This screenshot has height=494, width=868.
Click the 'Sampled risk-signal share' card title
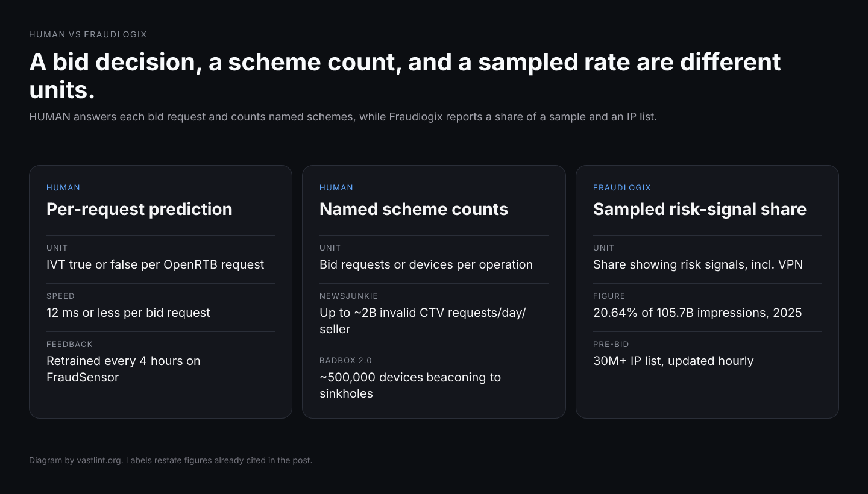(700, 209)
